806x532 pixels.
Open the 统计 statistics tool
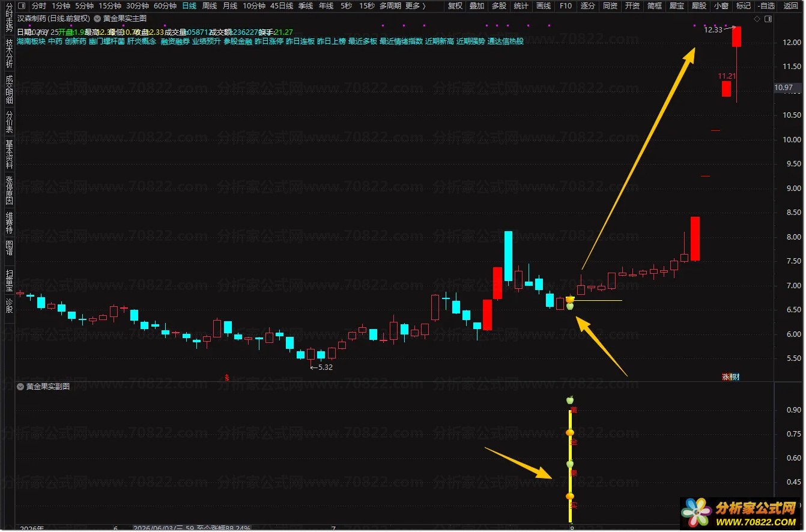521,6
